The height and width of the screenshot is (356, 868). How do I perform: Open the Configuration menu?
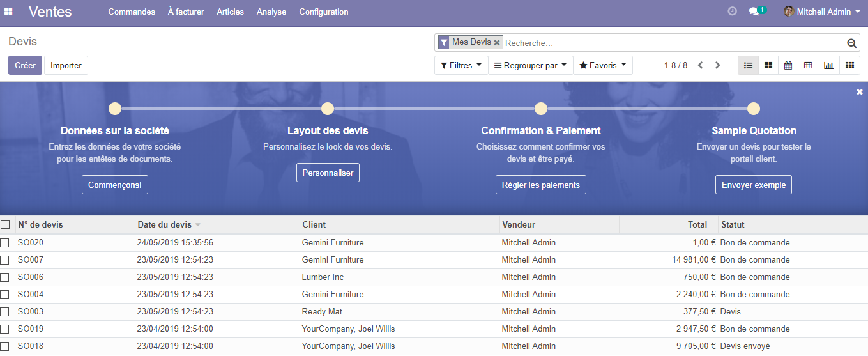(323, 12)
